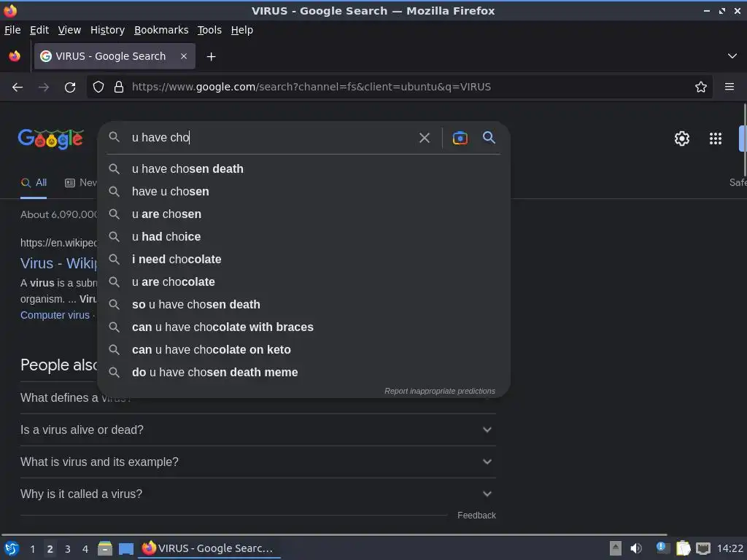Open the file manager taskbar icon
Viewport: 747px width, 560px height.
pyautogui.click(x=105, y=549)
